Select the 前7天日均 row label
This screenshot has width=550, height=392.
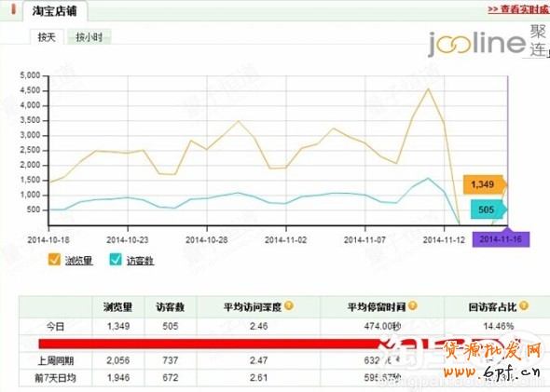coord(55,378)
